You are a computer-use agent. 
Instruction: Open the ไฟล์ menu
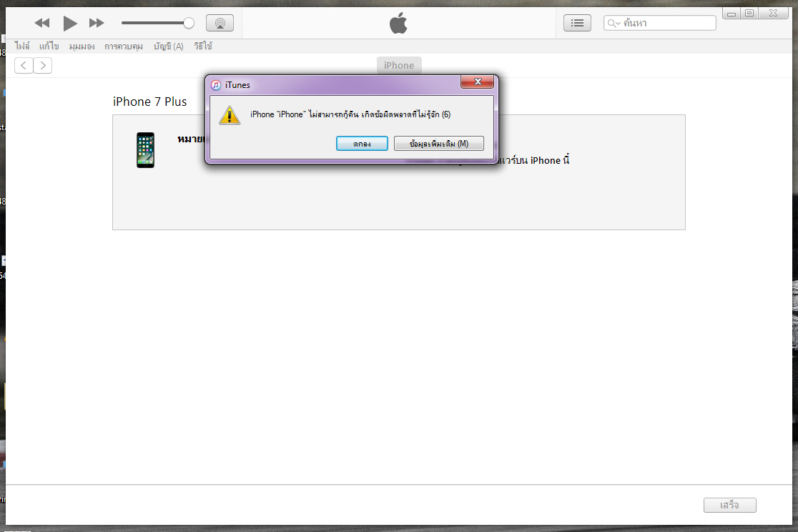(x=22, y=46)
